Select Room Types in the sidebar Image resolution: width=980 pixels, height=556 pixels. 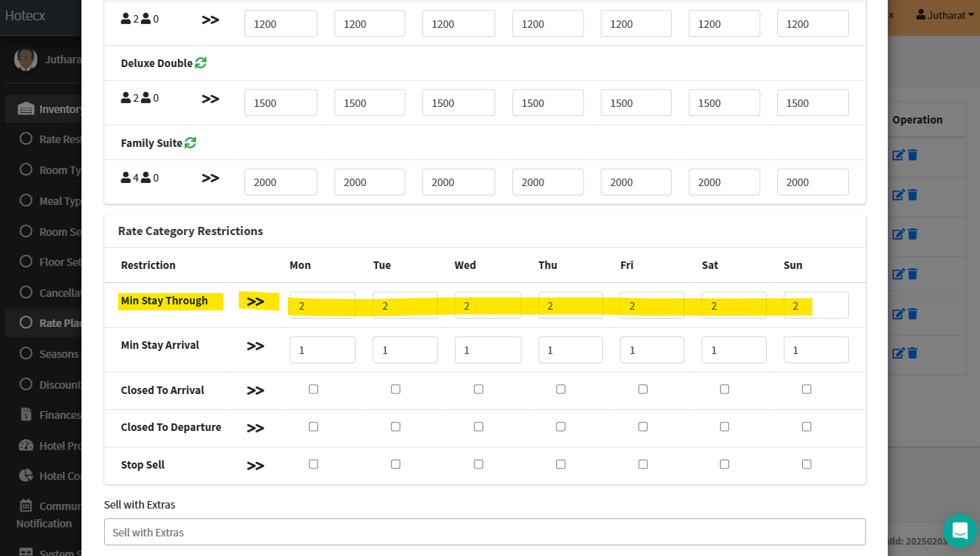click(59, 170)
